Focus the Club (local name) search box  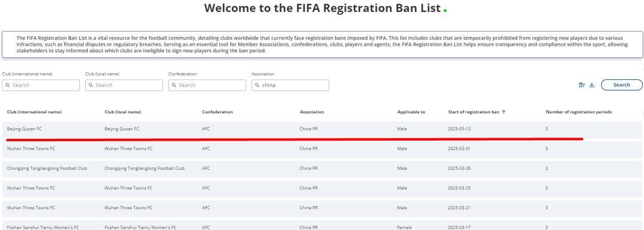[124, 85]
